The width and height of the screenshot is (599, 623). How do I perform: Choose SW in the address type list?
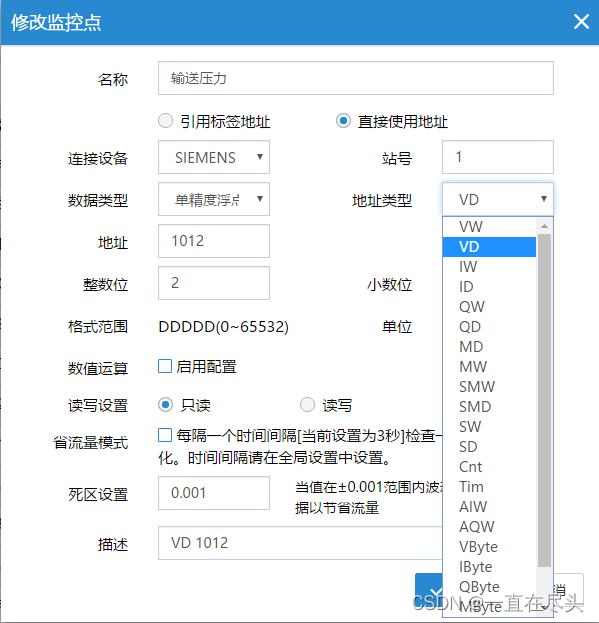(489, 427)
